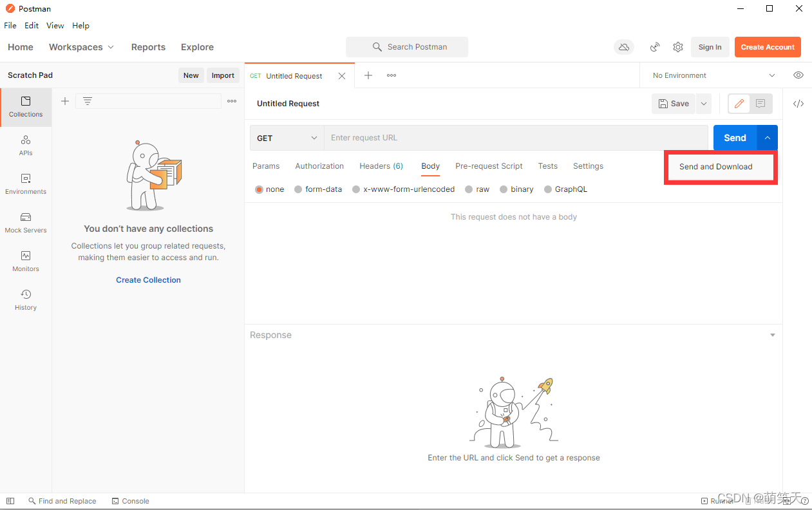Image resolution: width=812 pixels, height=510 pixels.
Task: Toggle the sidebar icon in the status bar
Action: 10,501
